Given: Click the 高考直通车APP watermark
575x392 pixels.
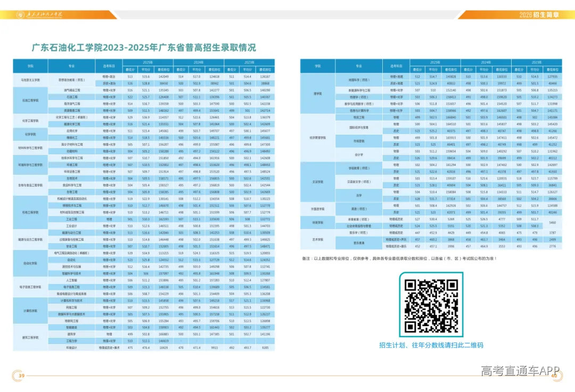Looking at the screenshot, I should click(x=520, y=371).
